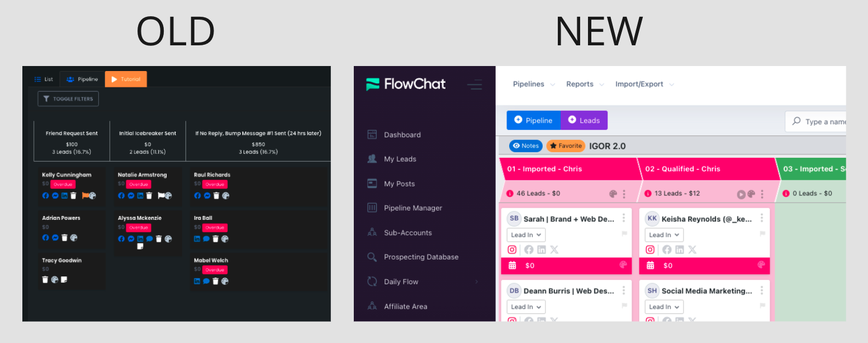The image size is (868, 343).
Task: Click the calendar icon on Keisha Reynolds' card
Action: tap(651, 266)
